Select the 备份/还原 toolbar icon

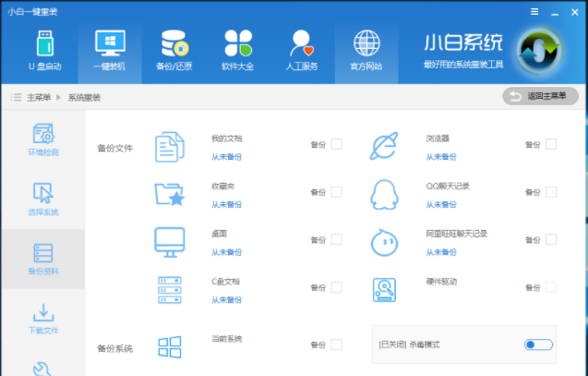pyautogui.click(x=174, y=49)
